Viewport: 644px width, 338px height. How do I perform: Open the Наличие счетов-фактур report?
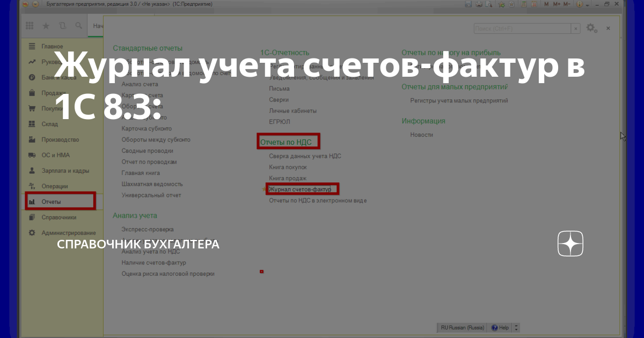pyautogui.click(x=153, y=262)
